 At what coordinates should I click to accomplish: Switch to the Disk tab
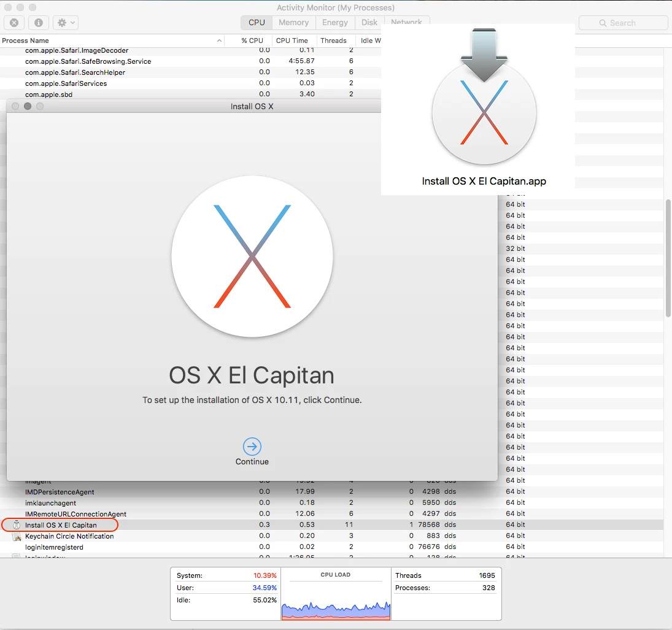(369, 22)
